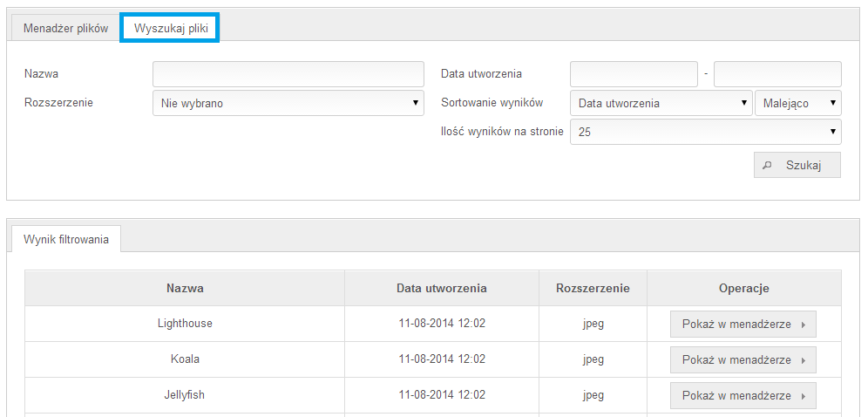
Task: Show Koala file in the manager
Action: pos(743,360)
